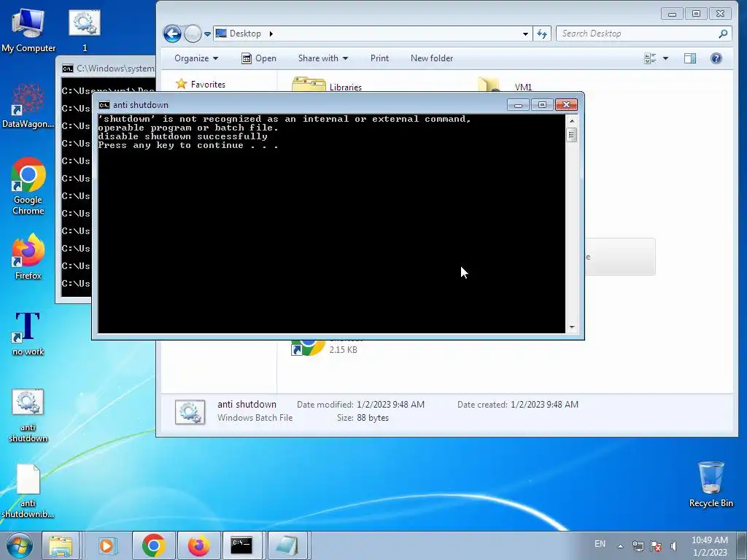The height and width of the screenshot is (560, 747).
Task: Click the anti shutdown details pane icon
Action: [190, 413]
